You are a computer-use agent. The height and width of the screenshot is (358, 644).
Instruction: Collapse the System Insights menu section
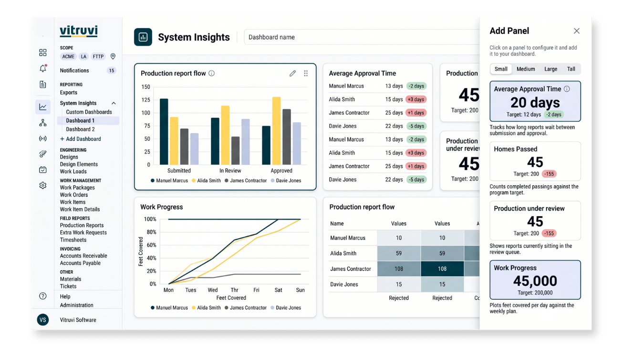(114, 103)
